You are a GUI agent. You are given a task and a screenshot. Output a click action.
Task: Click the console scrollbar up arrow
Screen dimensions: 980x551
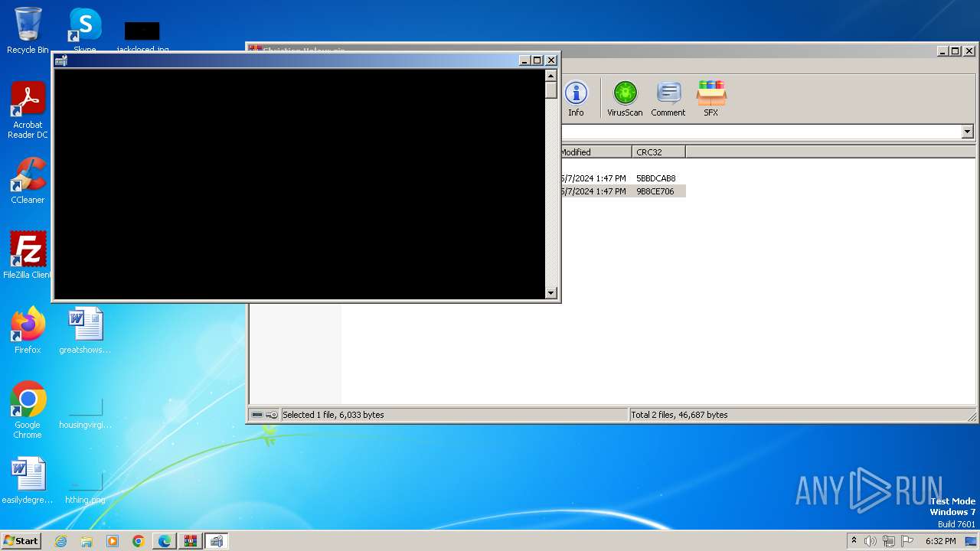550,75
